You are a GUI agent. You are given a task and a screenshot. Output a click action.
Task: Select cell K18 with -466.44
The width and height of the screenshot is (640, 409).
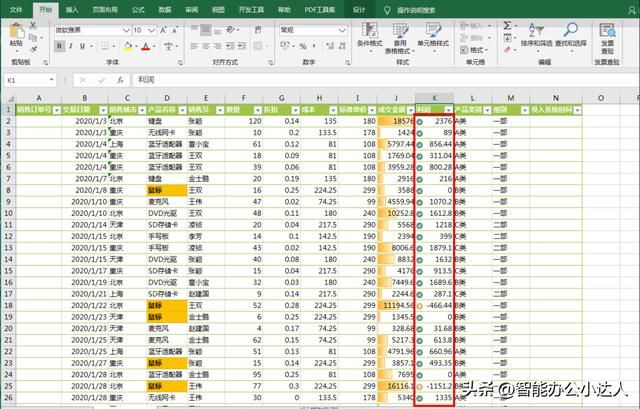(434, 305)
